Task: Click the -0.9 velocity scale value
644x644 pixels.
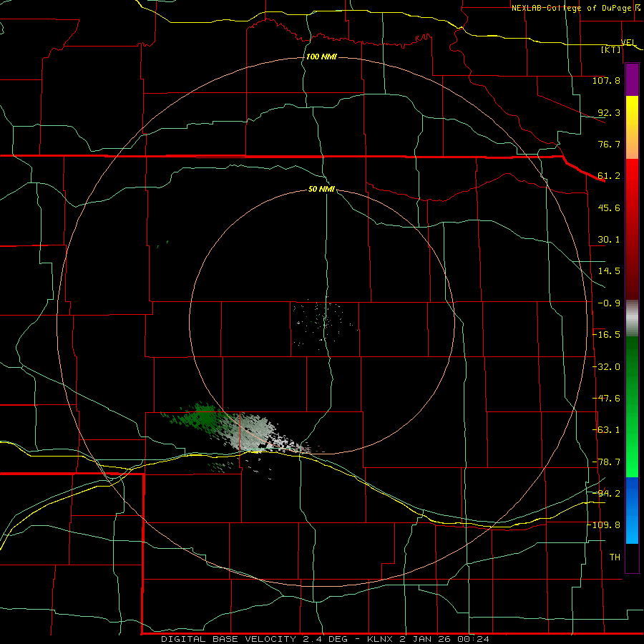Action: (609, 303)
